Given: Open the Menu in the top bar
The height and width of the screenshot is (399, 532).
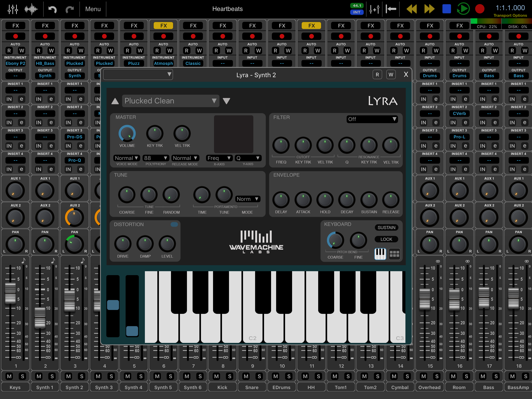Looking at the screenshot, I should click(x=93, y=9).
